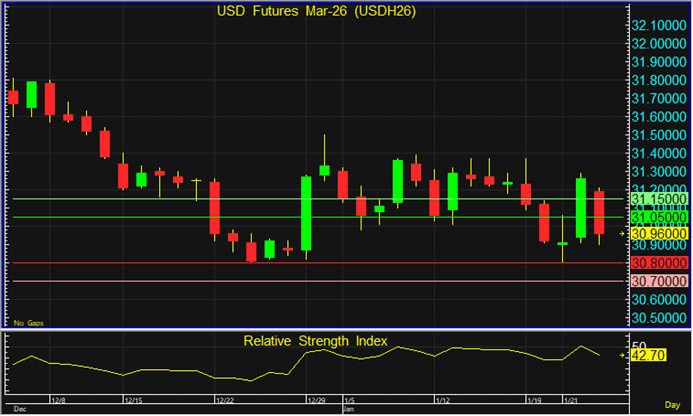Screen dimensions: 693x416
Task: Click the chart title USD Futures Mar-26 (USDH26)
Action: [x=318, y=12]
